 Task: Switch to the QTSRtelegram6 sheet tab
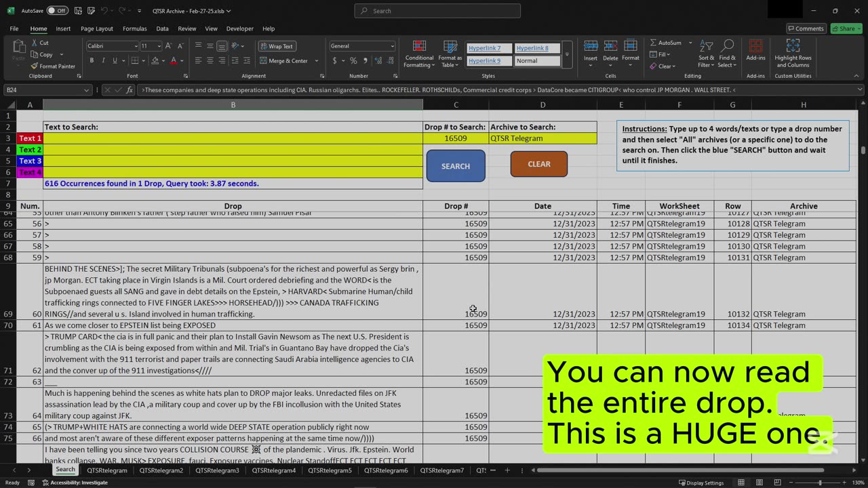(x=386, y=470)
